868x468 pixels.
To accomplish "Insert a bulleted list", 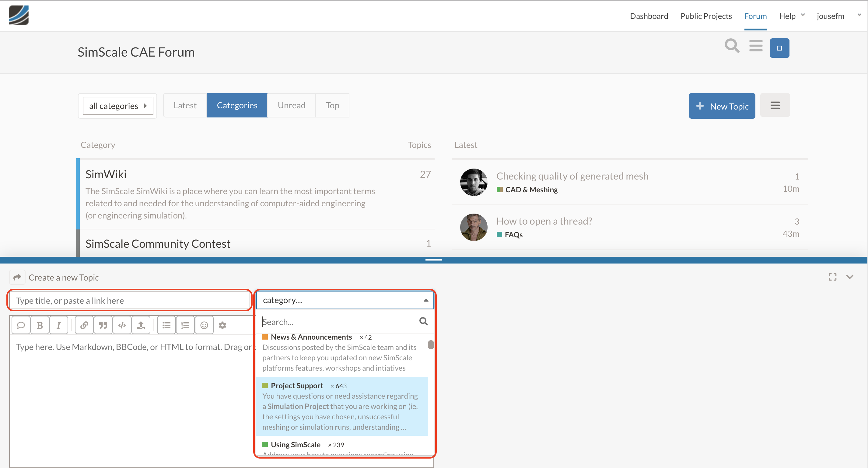I will 166,325.
